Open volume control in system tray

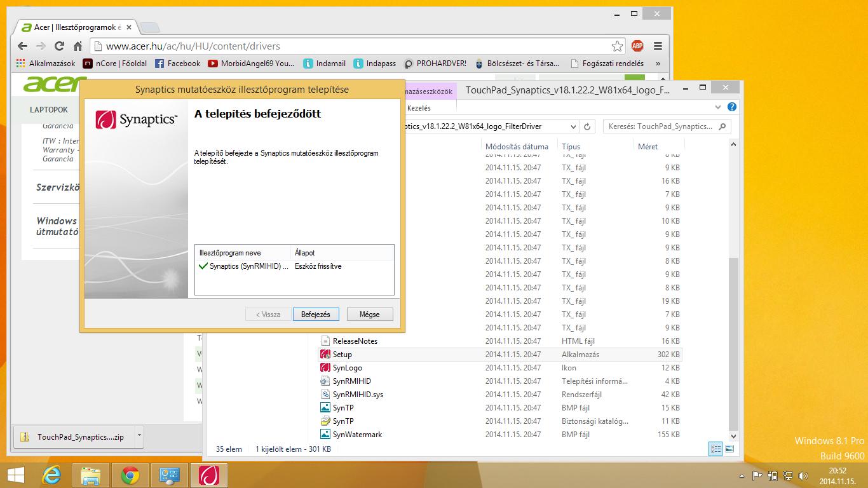coord(803,475)
